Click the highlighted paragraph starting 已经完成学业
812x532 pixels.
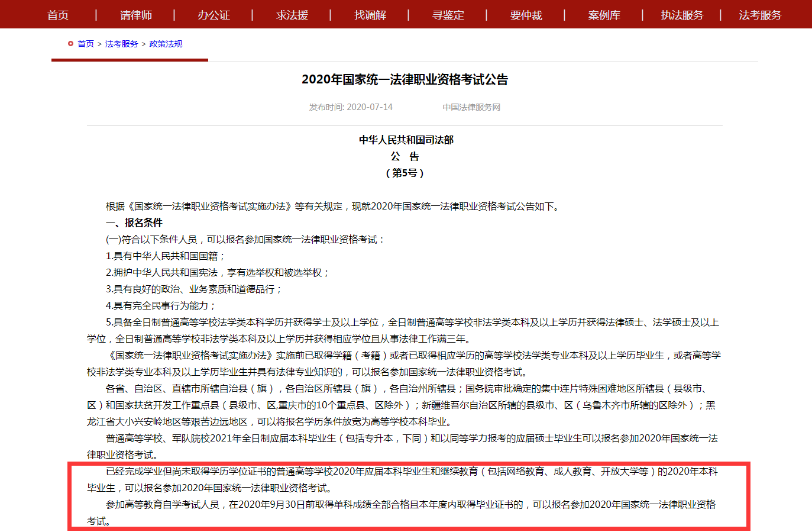pyautogui.click(x=402, y=479)
